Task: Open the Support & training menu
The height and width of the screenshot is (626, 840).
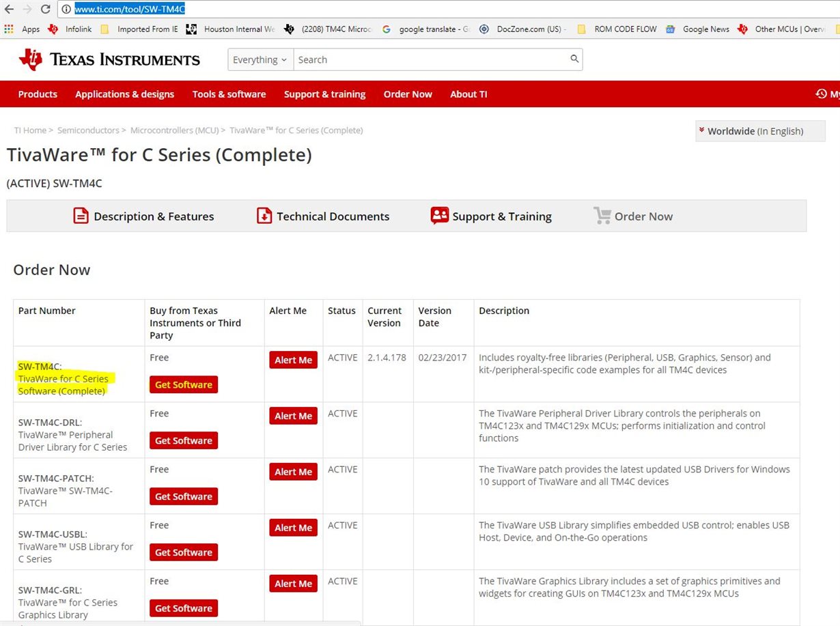Action: (324, 94)
